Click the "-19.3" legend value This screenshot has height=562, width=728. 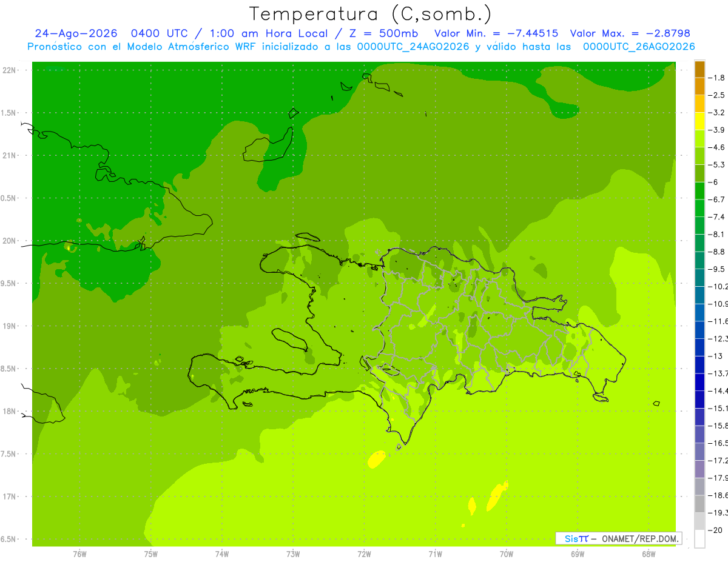pyautogui.click(x=718, y=513)
